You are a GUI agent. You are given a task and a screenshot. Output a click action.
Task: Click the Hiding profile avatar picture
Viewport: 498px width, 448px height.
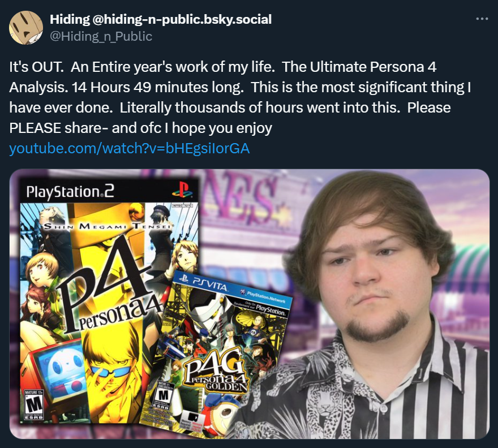26,27
